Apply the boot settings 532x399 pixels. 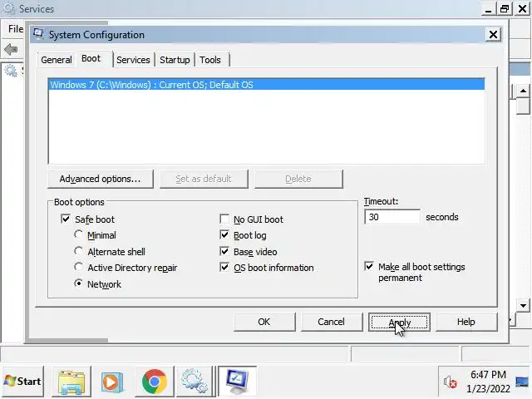point(399,322)
